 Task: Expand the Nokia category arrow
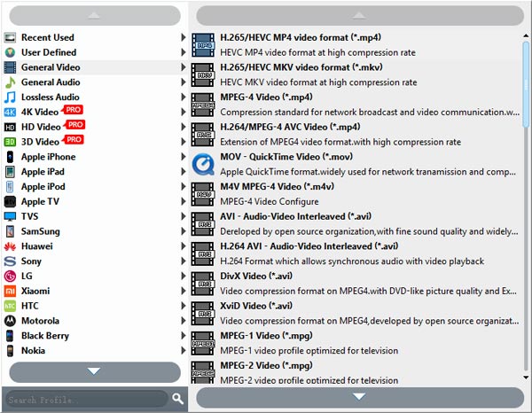click(184, 350)
